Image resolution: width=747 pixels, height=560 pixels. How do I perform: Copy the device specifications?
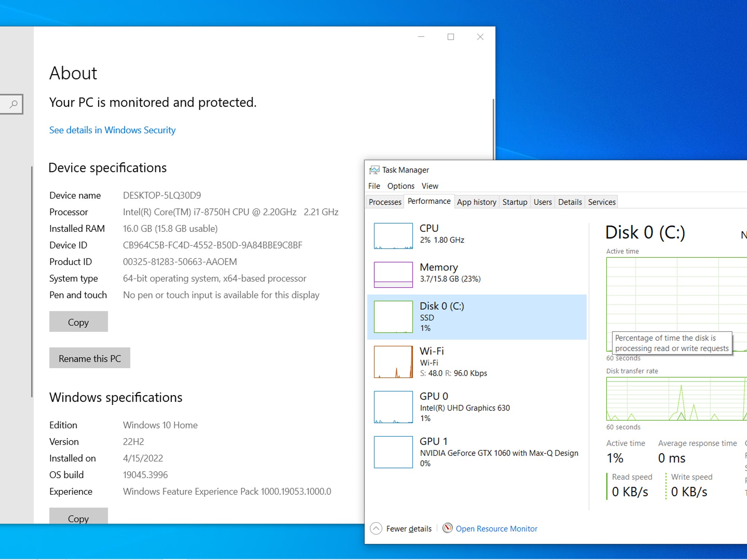click(78, 322)
